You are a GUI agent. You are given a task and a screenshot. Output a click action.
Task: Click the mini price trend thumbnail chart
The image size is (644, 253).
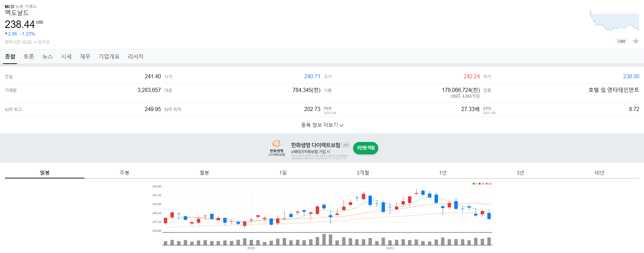[x=614, y=21]
